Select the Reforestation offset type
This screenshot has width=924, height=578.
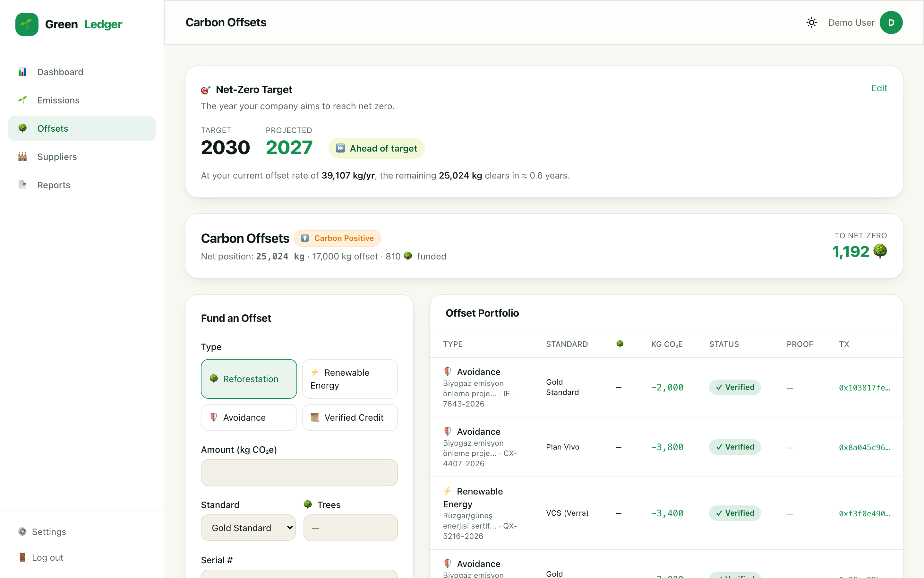click(x=249, y=379)
